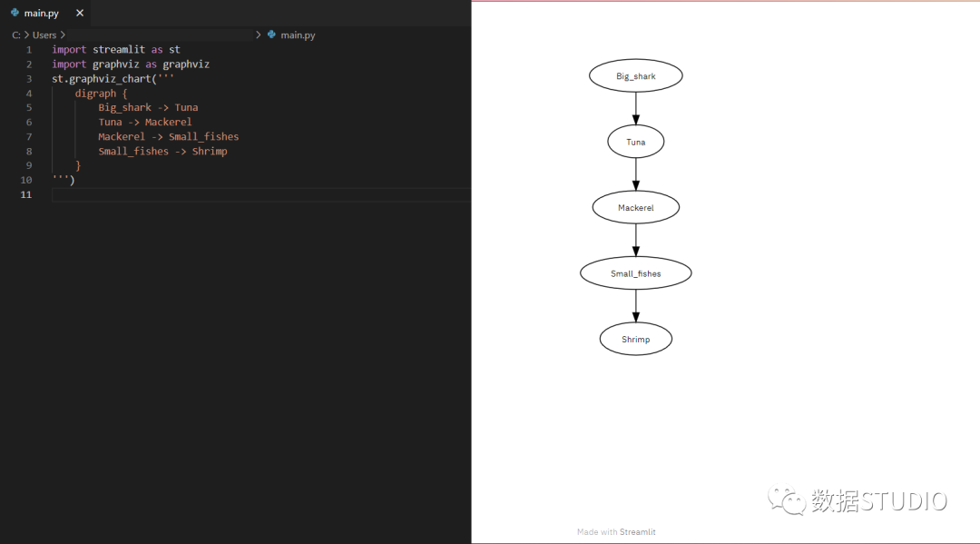Click the closing brace on line 9

pos(78,165)
